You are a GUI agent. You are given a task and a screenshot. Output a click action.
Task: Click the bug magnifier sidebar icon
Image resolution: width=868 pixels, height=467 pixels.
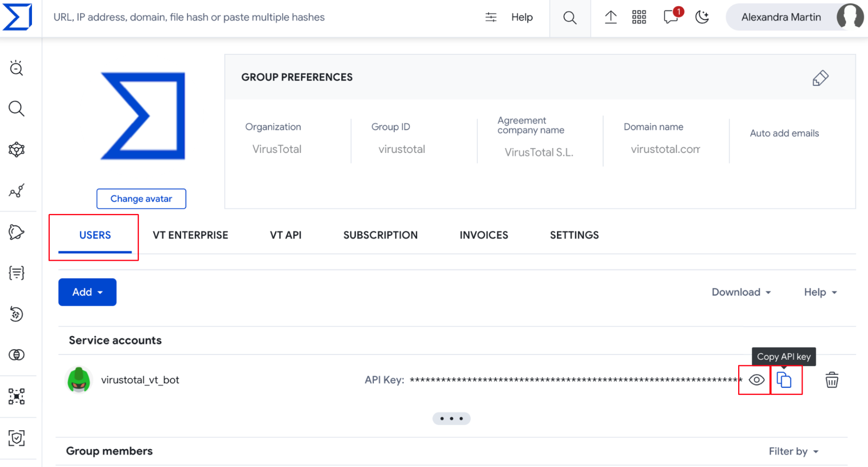tap(17, 68)
